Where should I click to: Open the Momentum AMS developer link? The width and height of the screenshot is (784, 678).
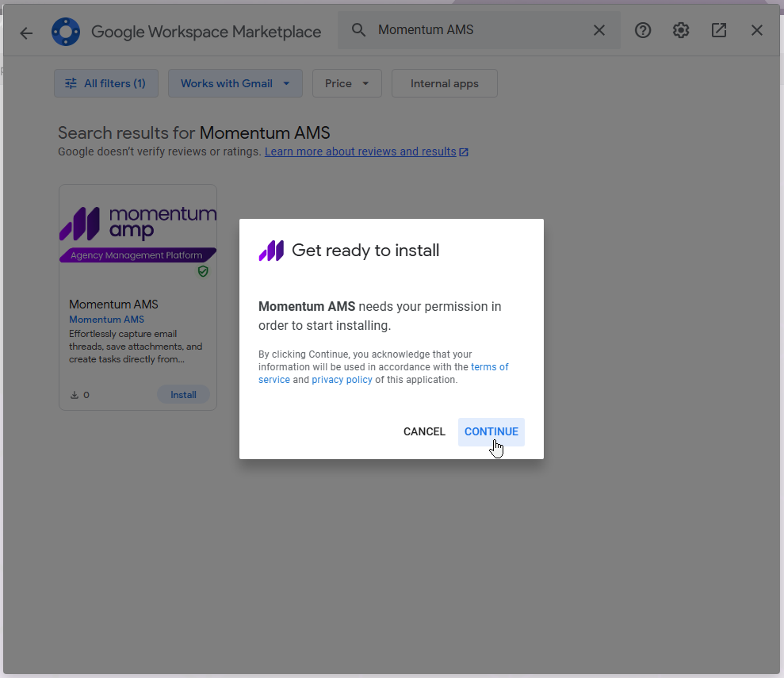(x=106, y=320)
